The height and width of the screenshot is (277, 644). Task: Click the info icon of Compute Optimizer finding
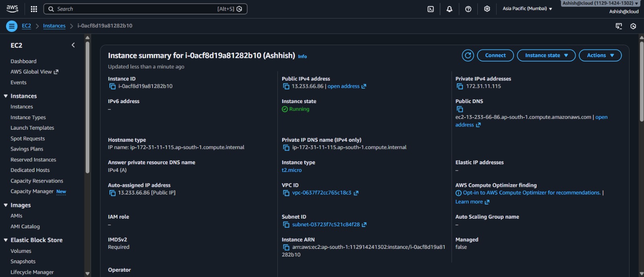pos(458,193)
